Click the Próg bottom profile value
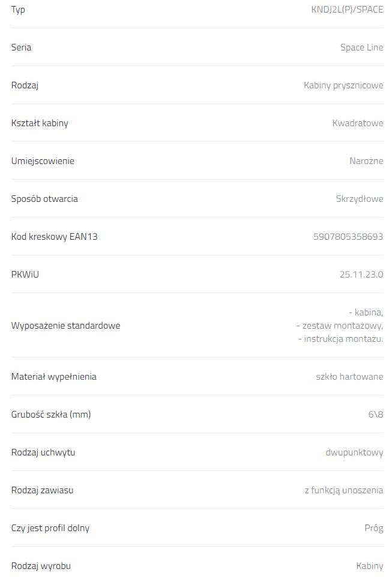 pos(374,528)
